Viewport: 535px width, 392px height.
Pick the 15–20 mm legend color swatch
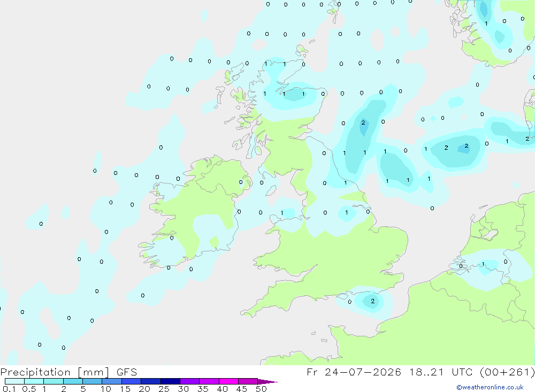click(132, 381)
